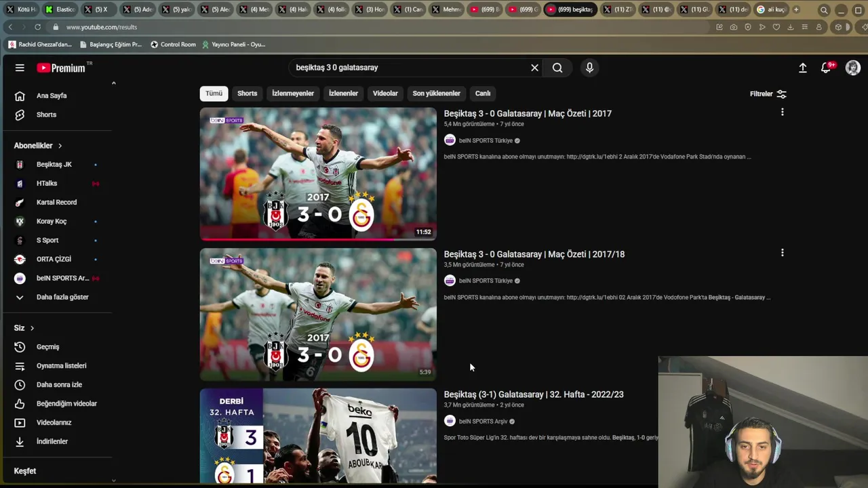Open more options for 2017/18 Maç Özeti video
The height and width of the screenshot is (488, 868).
tap(783, 253)
